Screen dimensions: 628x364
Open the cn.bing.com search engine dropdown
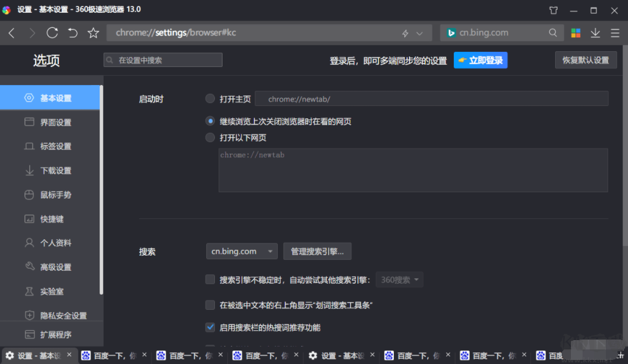coord(241,251)
